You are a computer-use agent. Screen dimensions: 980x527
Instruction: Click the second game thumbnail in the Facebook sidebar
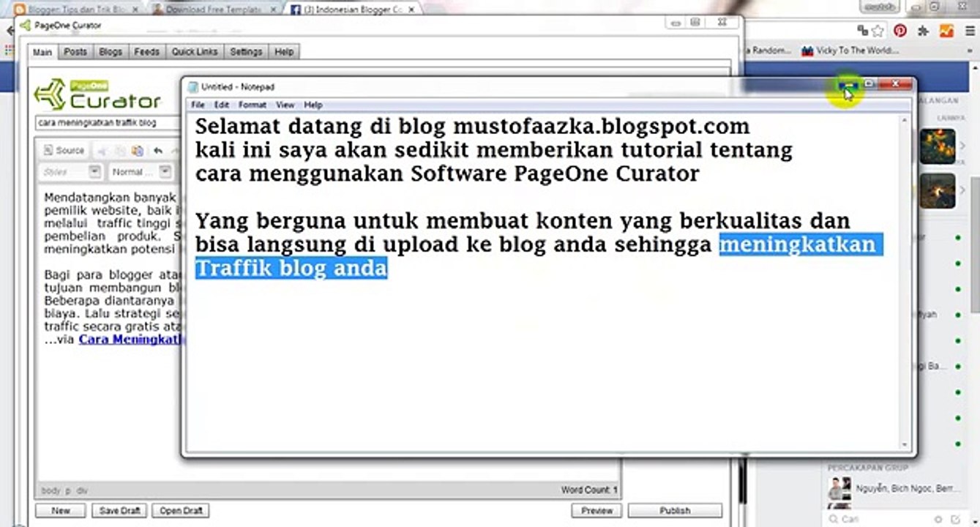click(x=938, y=191)
